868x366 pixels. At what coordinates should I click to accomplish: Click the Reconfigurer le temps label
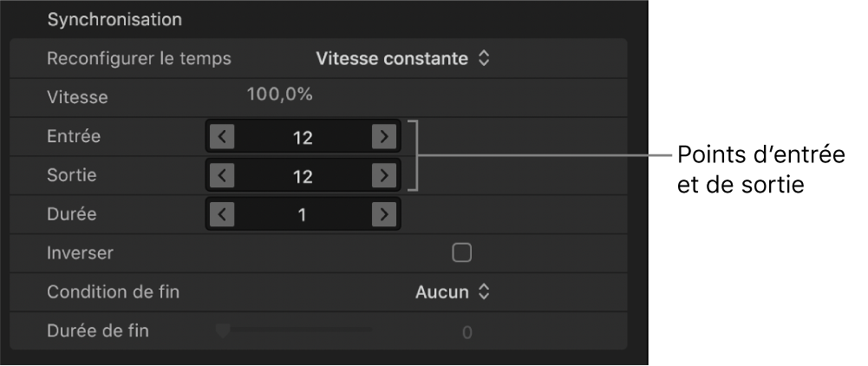tap(139, 59)
